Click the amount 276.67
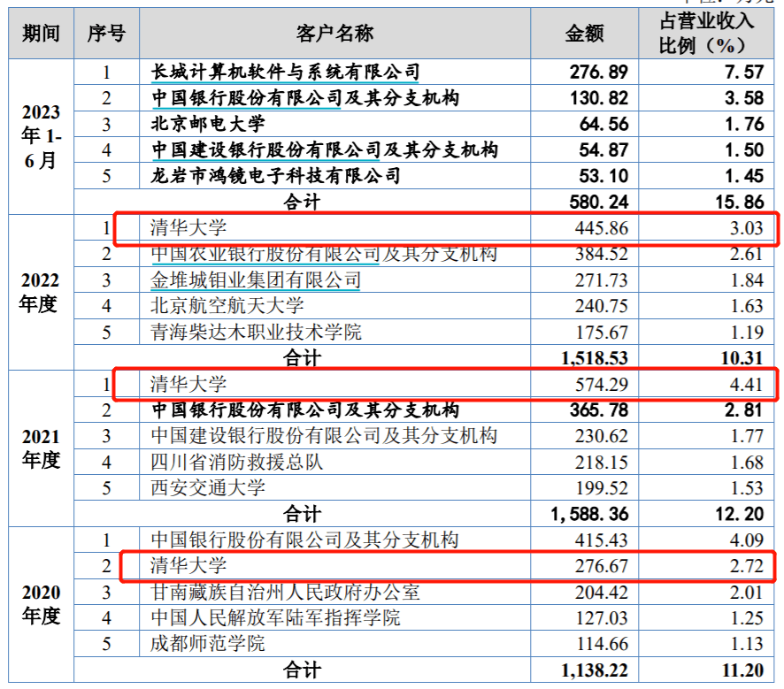The width and height of the screenshot is (784, 689). tap(601, 566)
